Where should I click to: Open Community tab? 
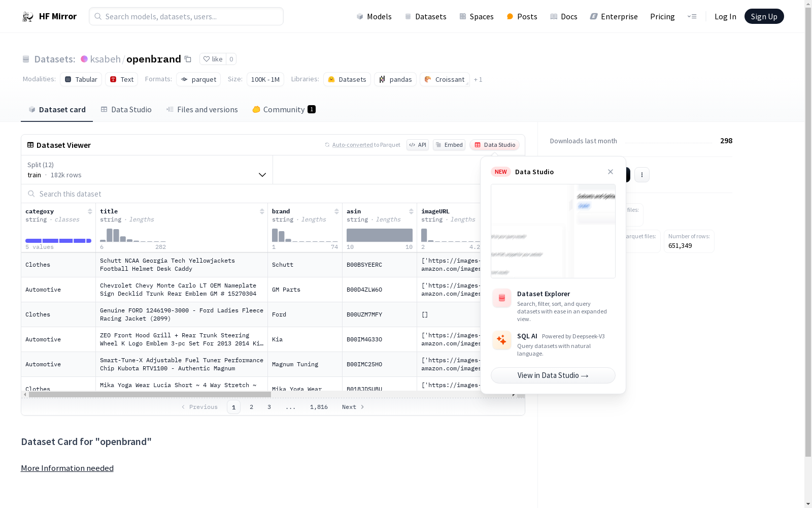click(284, 109)
